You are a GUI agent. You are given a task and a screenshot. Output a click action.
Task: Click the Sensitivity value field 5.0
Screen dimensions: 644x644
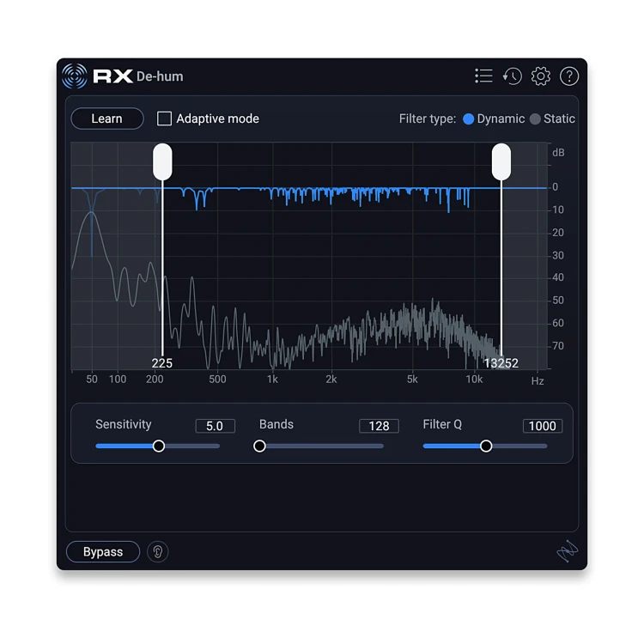pos(215,426)
